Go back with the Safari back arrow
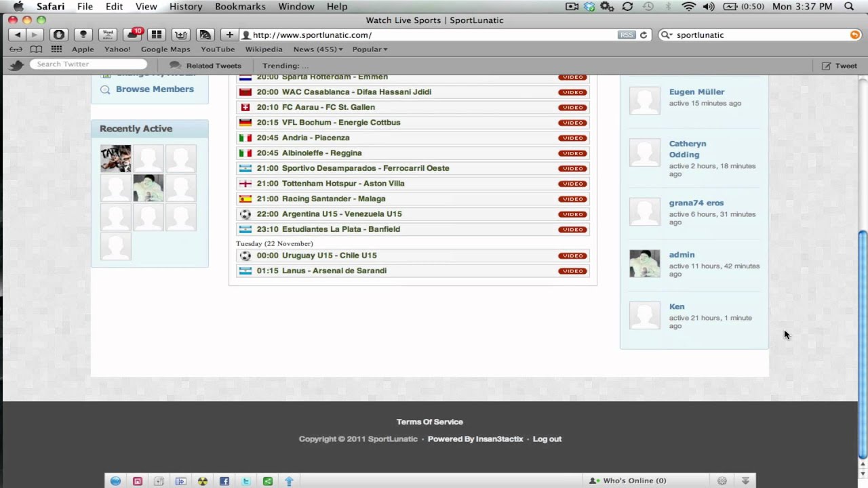This screenshot has width=868, height=488. coord(17,35)
